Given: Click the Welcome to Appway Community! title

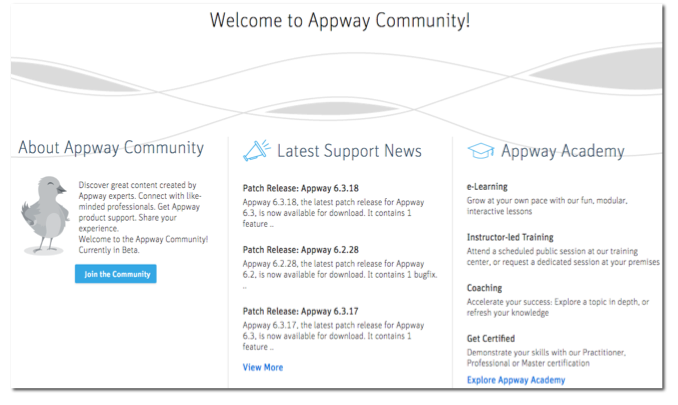Looking at the screenshot, I should [x=340, y=20].
